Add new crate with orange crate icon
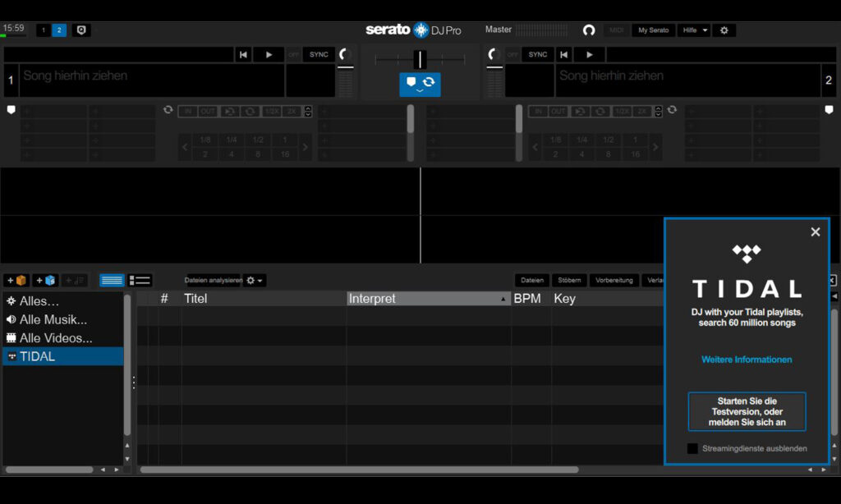The height and width of the screenshot is (504, 841). click(16, 280)
